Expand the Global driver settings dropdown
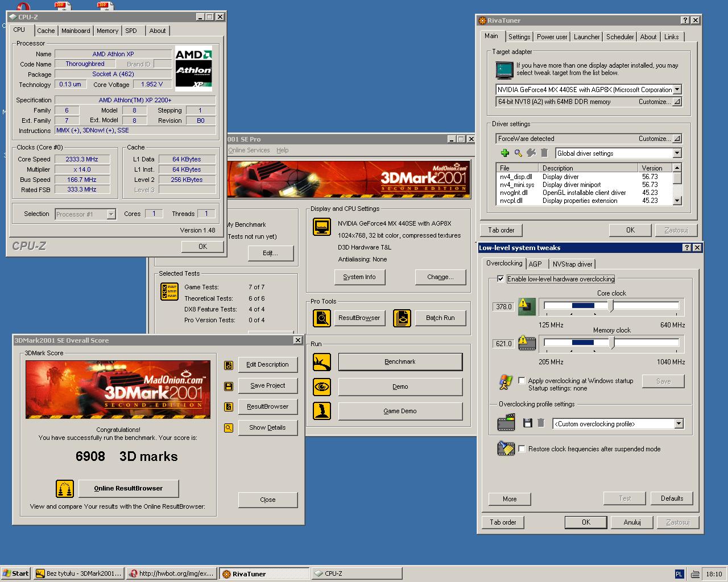This screenshot has height=582, width=728. pos(677,153)
